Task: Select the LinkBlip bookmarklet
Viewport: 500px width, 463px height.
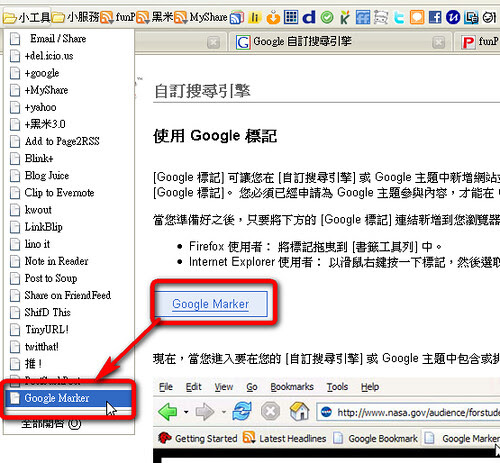Action: (69, 227)
